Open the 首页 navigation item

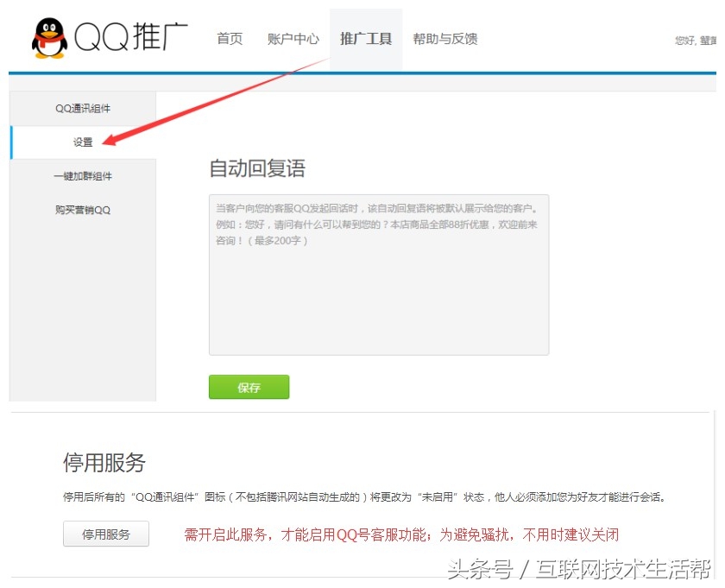pos(230,39)
